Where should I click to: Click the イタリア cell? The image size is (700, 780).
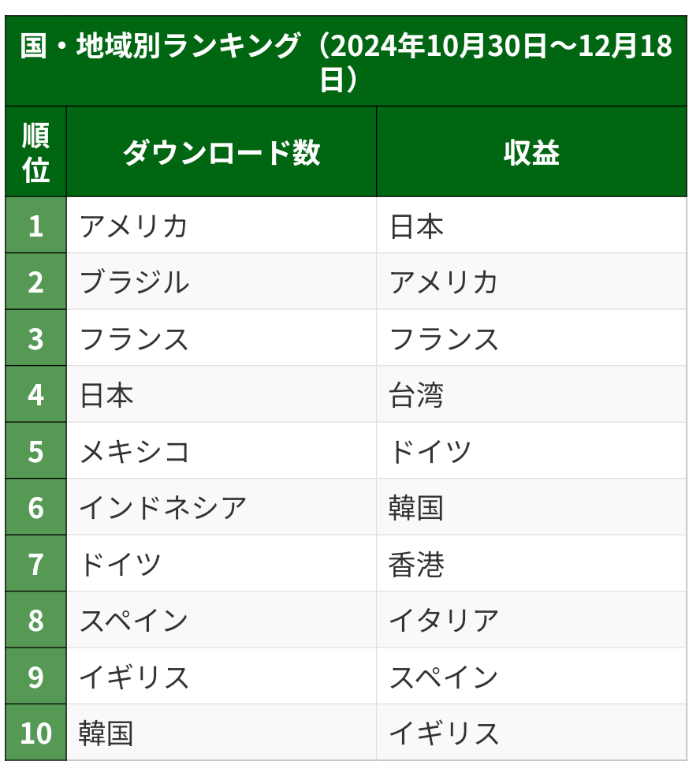(444, 621)
